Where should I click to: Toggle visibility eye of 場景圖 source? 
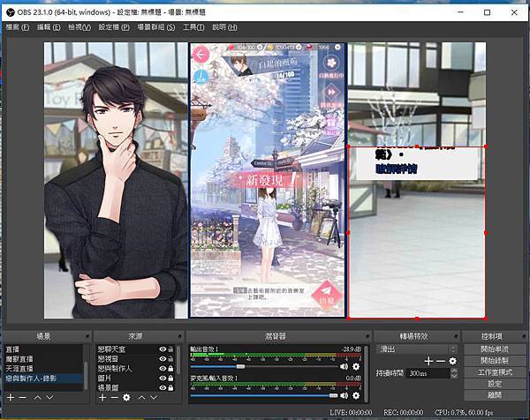coord(163,388)
